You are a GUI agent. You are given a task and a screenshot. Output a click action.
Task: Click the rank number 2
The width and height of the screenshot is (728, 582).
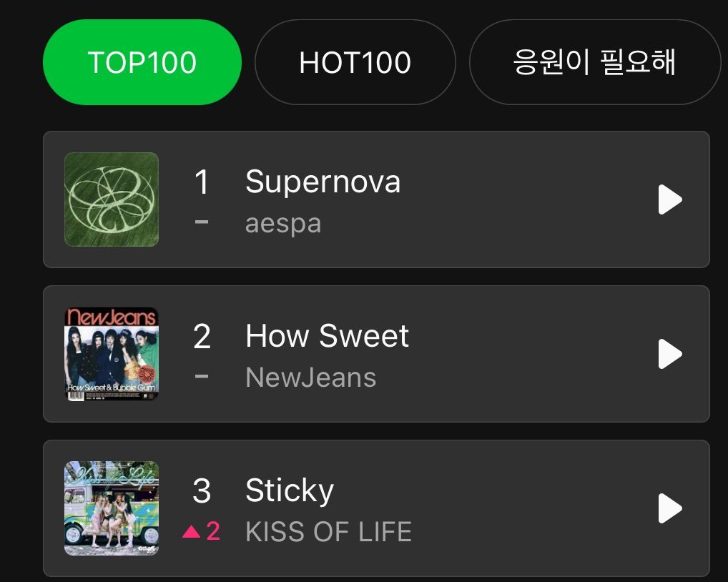click(x=202, y=337)
